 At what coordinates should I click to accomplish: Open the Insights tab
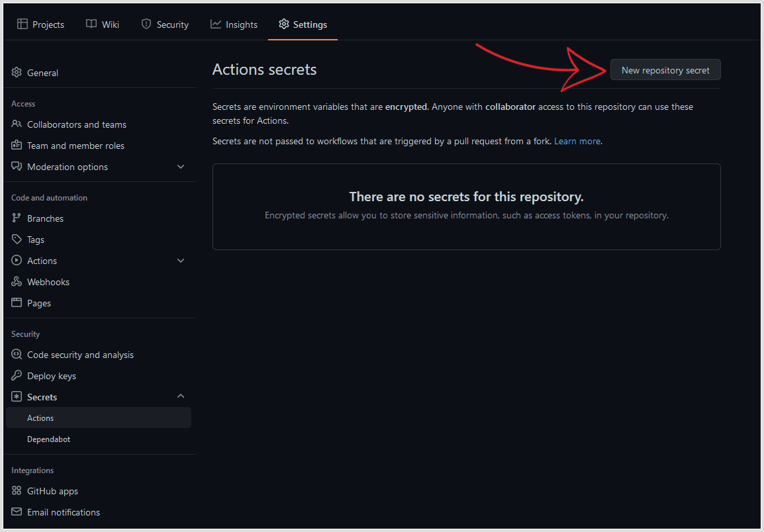coord(234,24)
